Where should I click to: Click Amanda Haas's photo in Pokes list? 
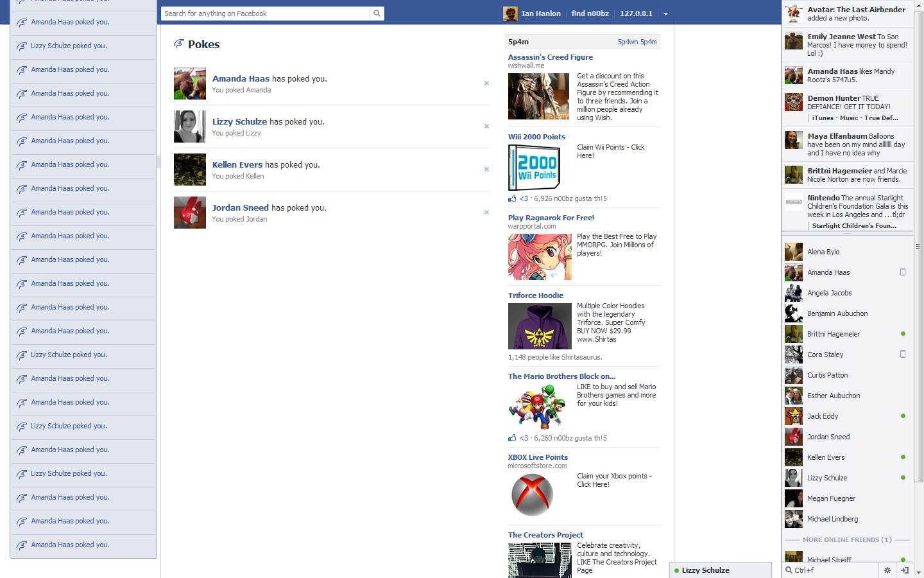click(x=190, y=83)
